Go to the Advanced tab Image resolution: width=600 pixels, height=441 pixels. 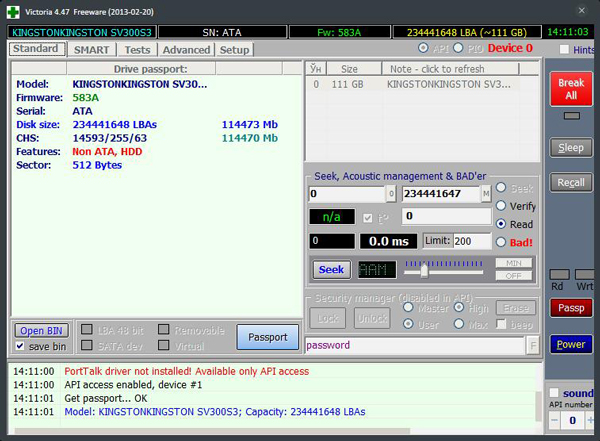186,50
